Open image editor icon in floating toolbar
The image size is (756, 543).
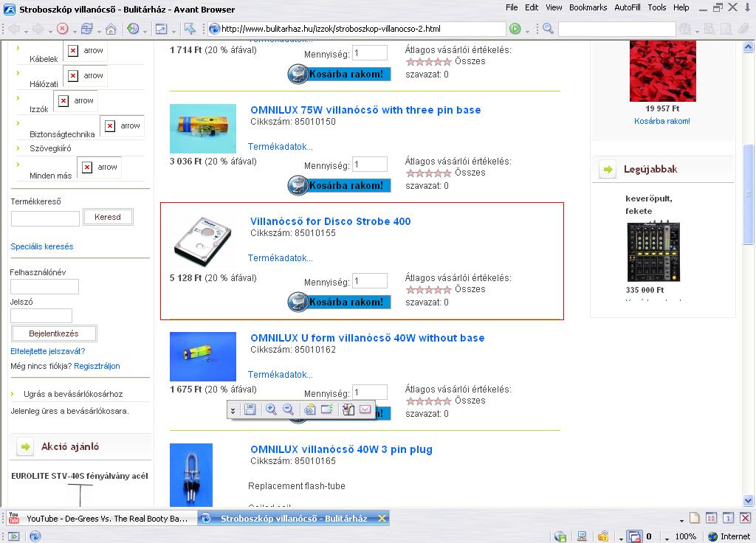pos(348,410)
